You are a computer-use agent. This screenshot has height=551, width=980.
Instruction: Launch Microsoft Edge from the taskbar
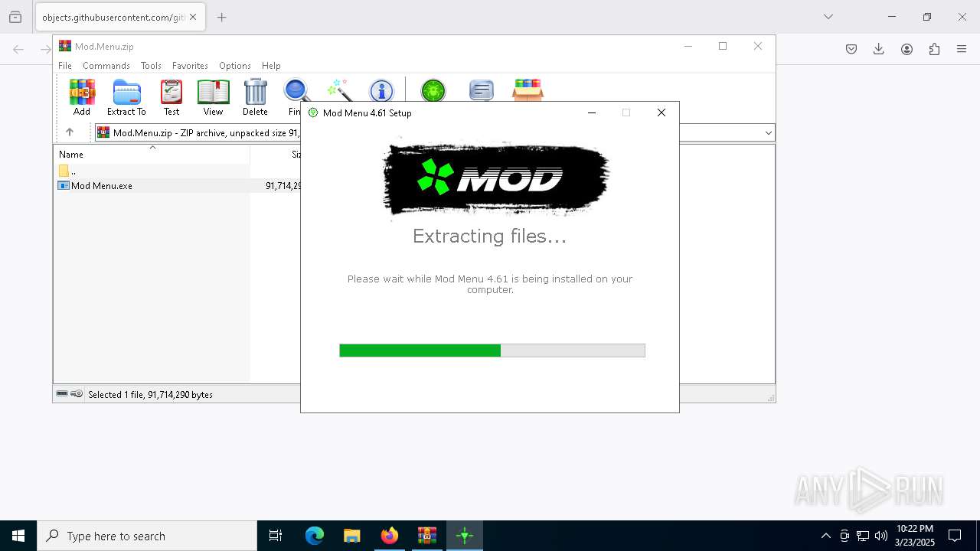pos(315,536)
